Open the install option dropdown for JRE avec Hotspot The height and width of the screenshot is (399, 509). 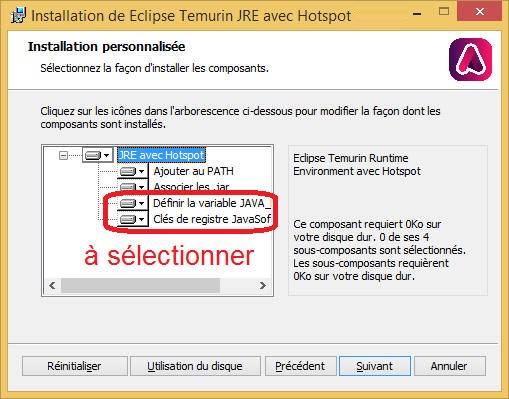pos(97,155)
